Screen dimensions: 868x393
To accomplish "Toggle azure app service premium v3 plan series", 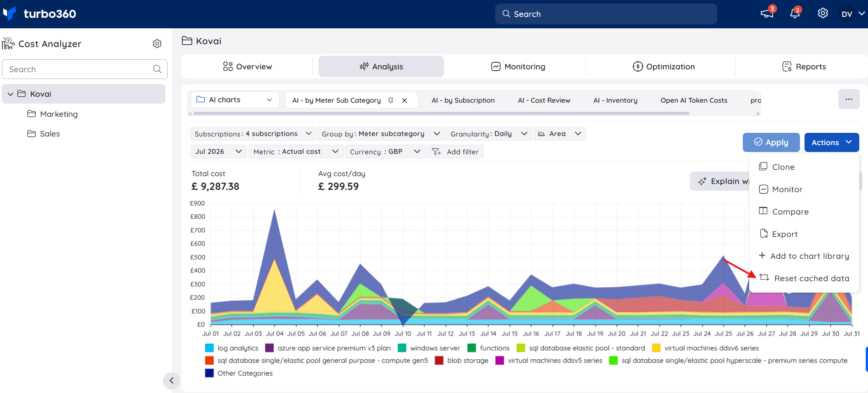I will (328, 348).
